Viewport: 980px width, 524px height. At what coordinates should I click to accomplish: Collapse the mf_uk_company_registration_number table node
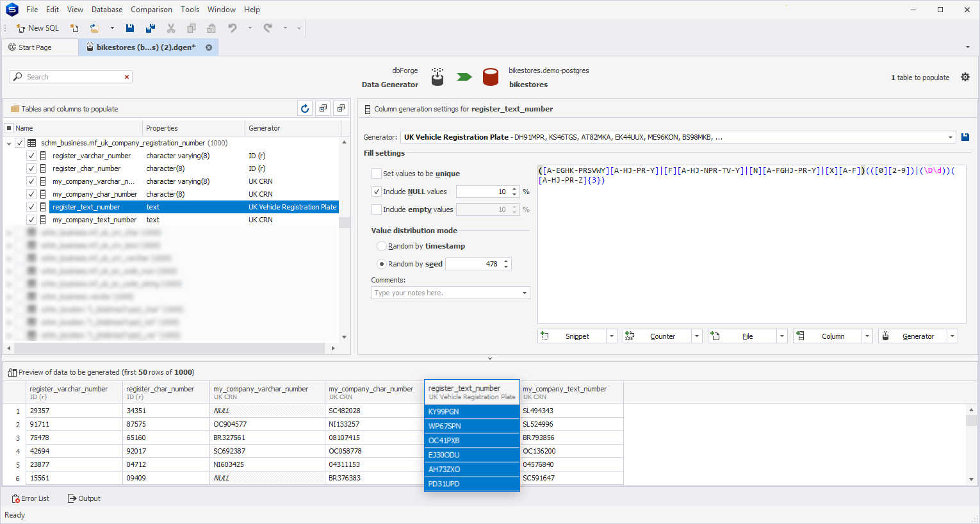[x=9, y=143]
